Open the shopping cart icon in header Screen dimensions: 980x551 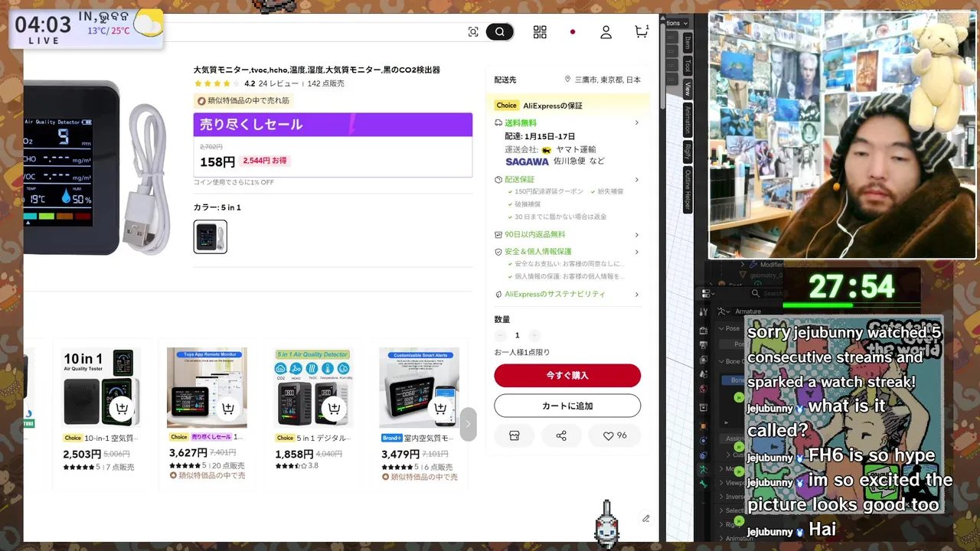click(x=642, y=31)
